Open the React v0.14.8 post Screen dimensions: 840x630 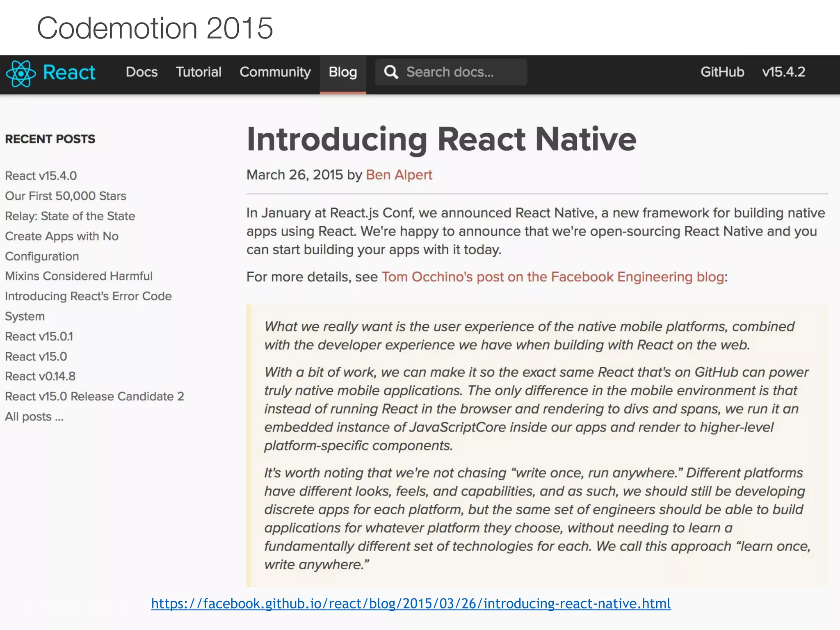40,376
